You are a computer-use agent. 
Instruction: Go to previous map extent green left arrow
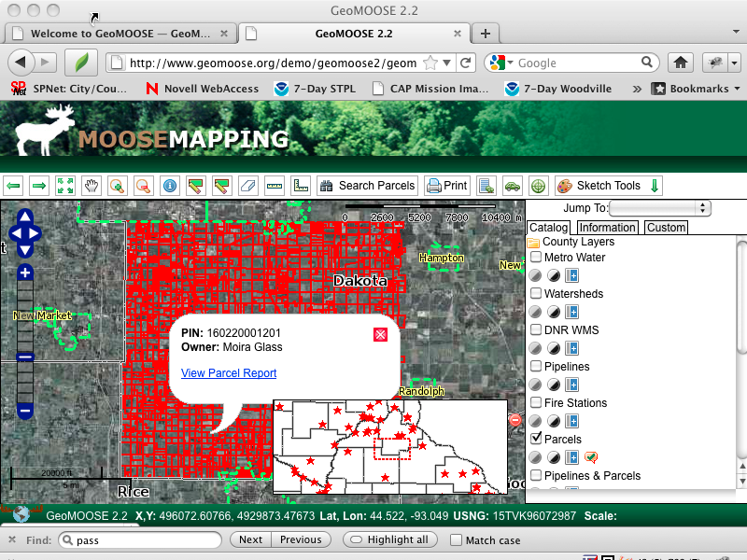click(14, 186)
